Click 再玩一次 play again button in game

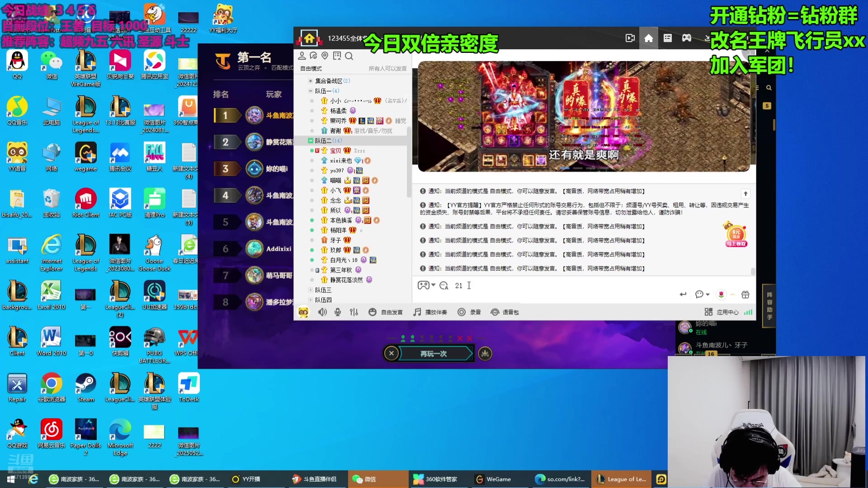434,354
